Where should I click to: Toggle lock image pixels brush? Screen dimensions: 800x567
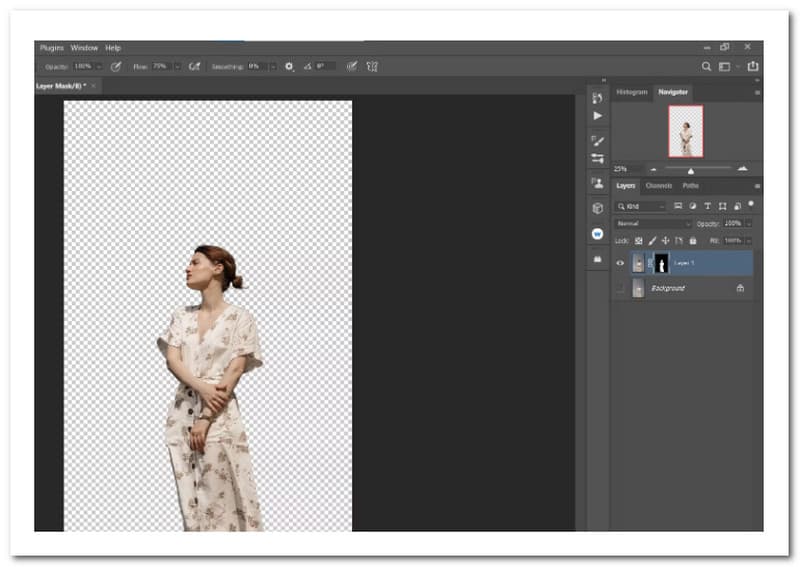(x=652, y=241)
